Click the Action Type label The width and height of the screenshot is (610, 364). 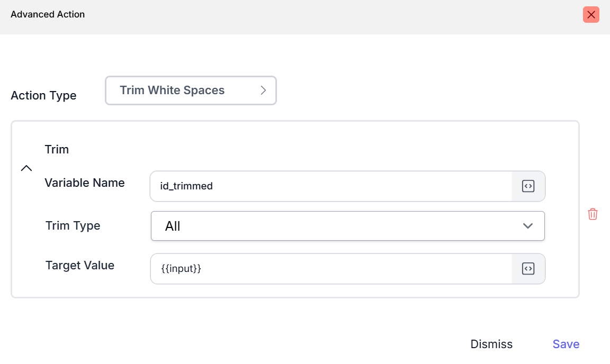click(43, 96)
